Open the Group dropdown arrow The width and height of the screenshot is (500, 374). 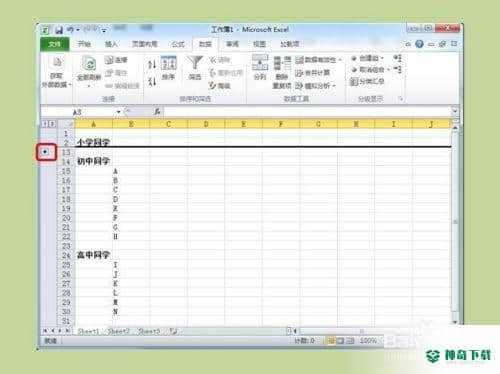[383, 59]
